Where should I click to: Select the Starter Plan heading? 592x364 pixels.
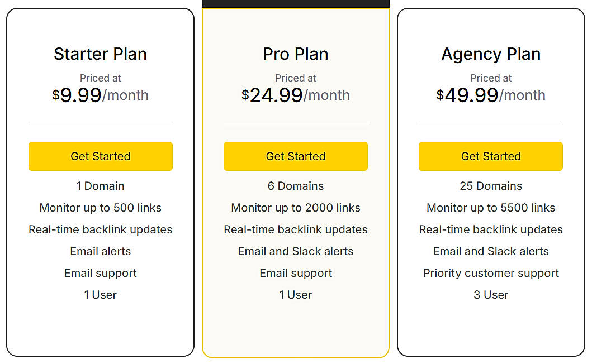tap(100, 54)
